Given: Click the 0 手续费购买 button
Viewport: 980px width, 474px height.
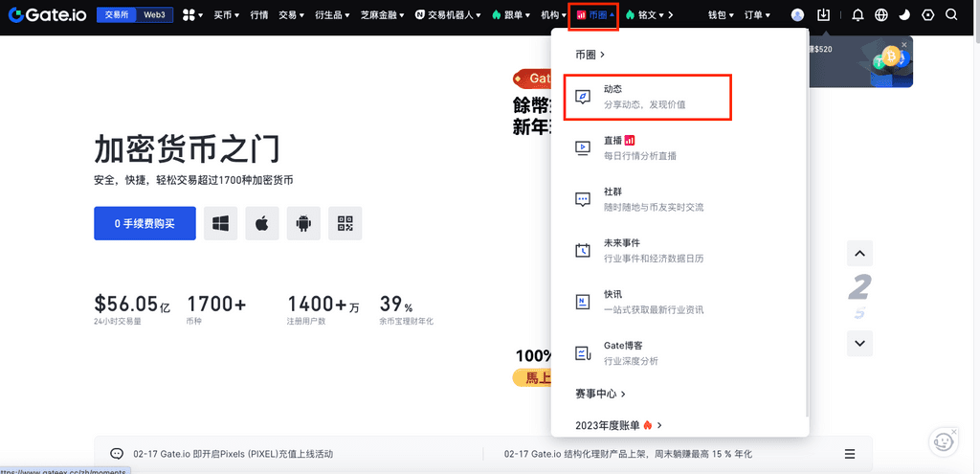Looking at the screenshot, I should tap(145, 223).
